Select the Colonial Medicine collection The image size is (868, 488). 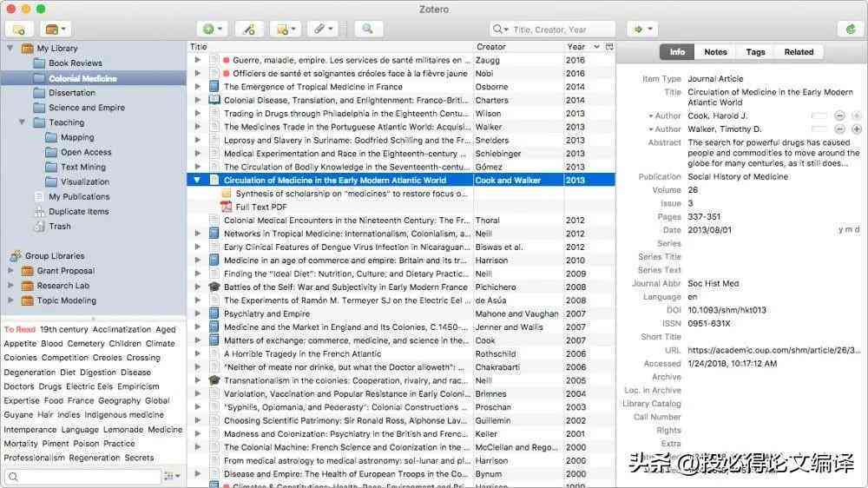(93, 78)
